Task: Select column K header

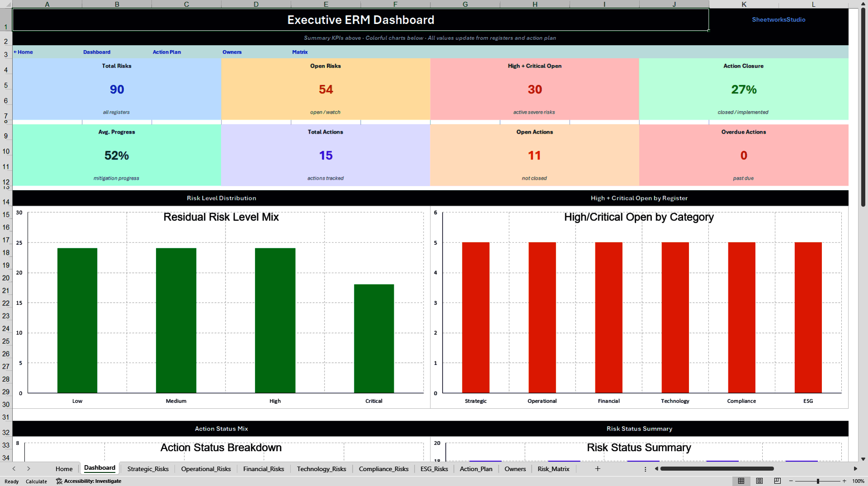Action: click(x=744, y=4)
